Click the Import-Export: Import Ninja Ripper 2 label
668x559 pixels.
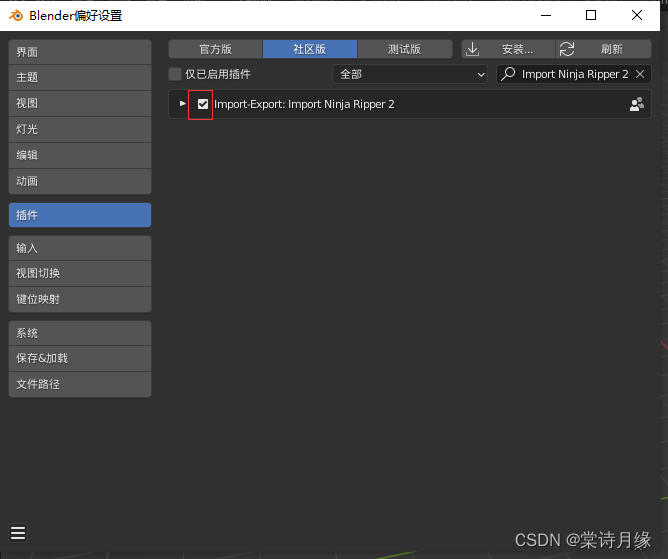[x=304, y=104]
